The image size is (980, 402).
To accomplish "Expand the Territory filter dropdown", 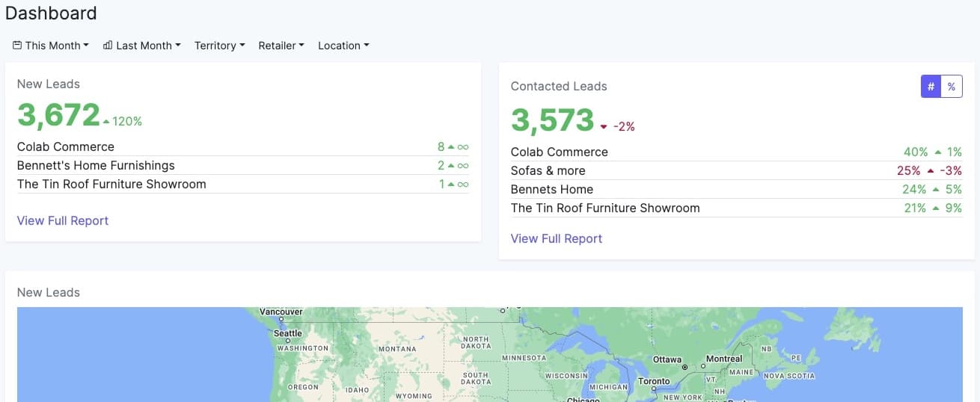I will click(x=219, y=46).
